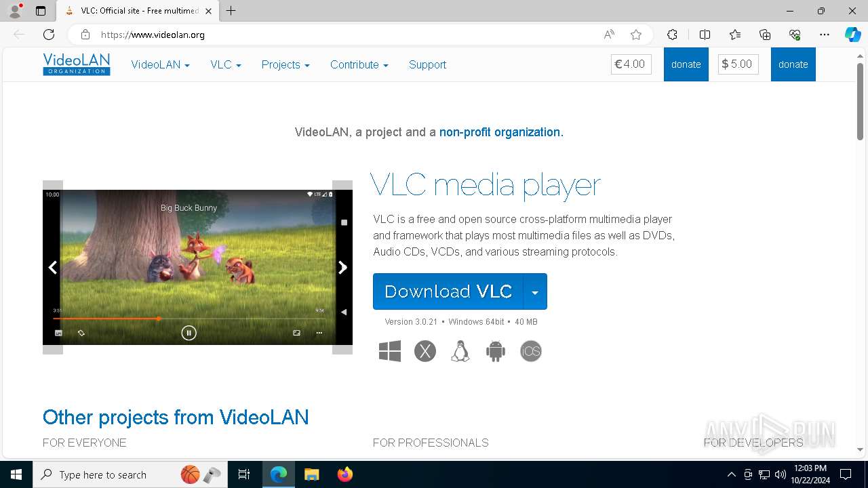This screenshot has width=868, height=488.
Task: Select the 'Version 3.0.21' text
Action: tap(411, 322)
